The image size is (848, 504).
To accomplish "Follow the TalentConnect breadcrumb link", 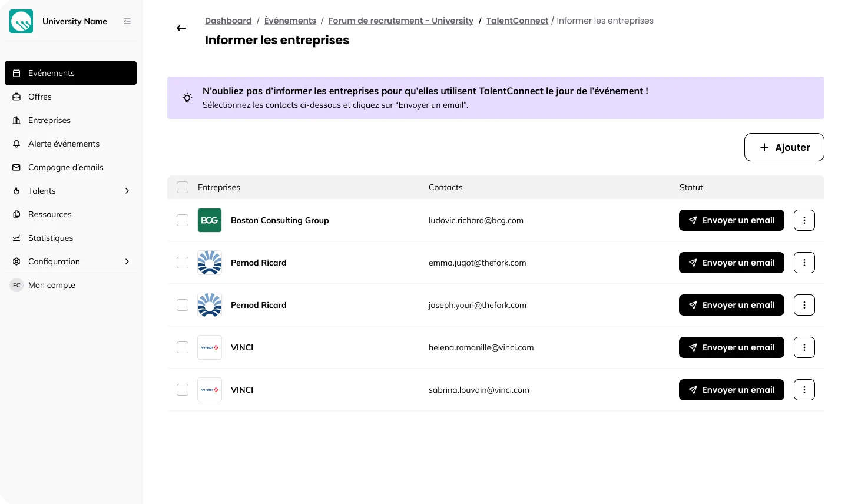I will pos(517,21).
